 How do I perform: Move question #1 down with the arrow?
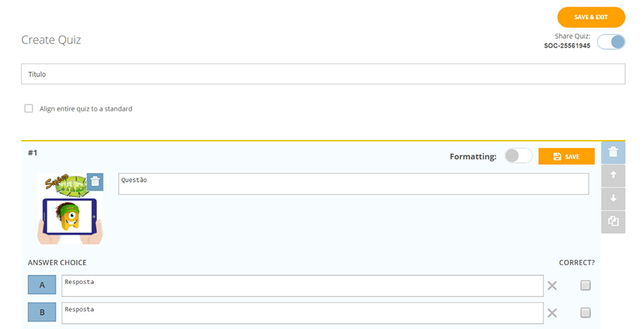click(x=613, y=198)
